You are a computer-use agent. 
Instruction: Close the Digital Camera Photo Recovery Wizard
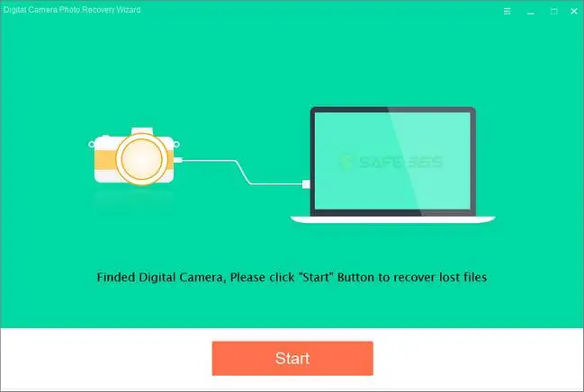(574, 12)
